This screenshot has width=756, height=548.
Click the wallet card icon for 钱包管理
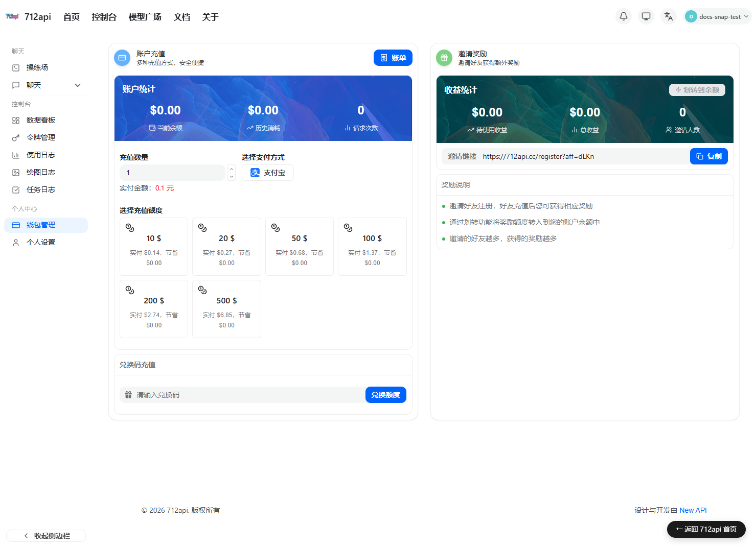coord(16,225)
